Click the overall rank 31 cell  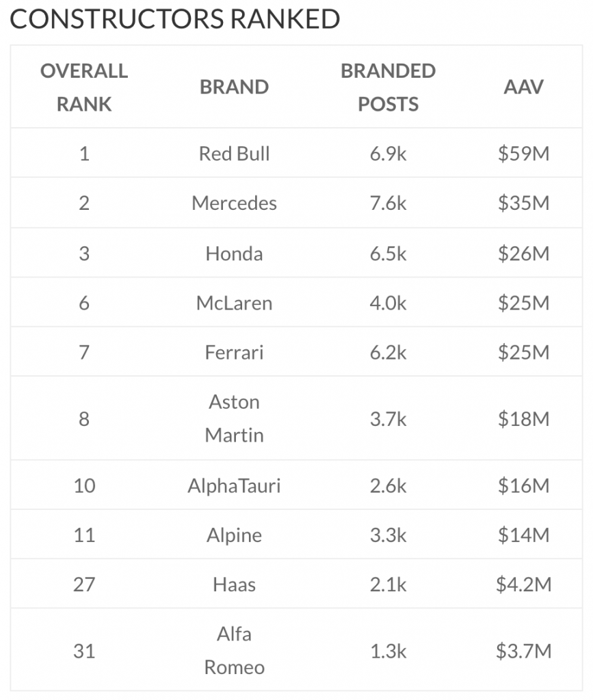coord(84,651)
